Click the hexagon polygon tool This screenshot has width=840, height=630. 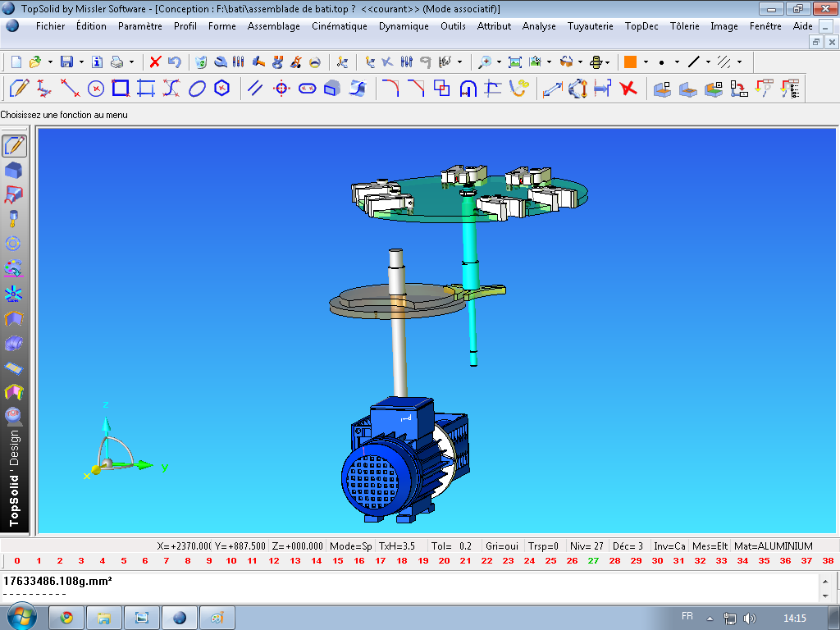[x=221, y=88]
